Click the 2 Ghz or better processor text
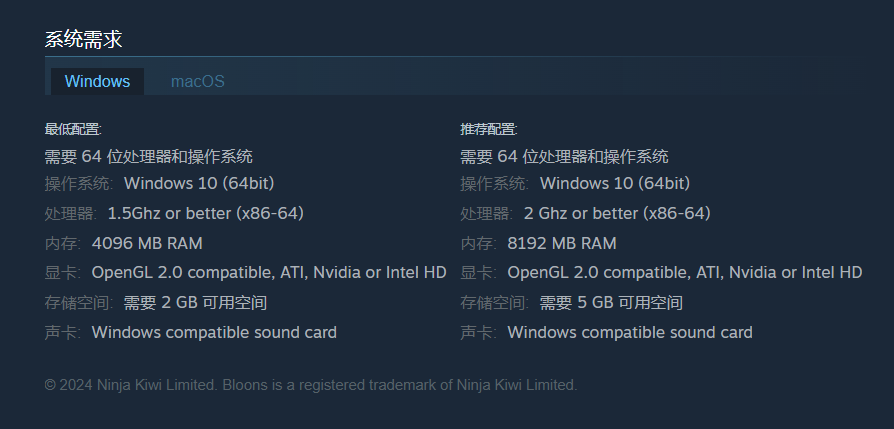894x429 pixels. click(616, 213)
